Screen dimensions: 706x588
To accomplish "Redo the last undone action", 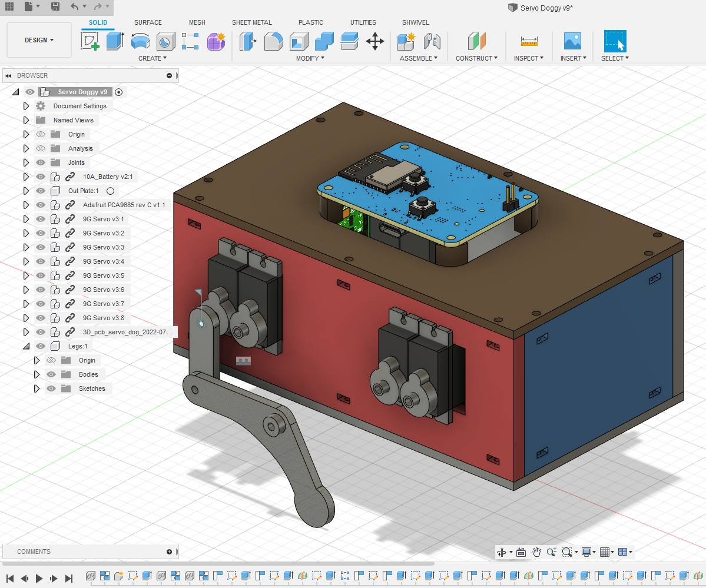I will click(98, 6).
